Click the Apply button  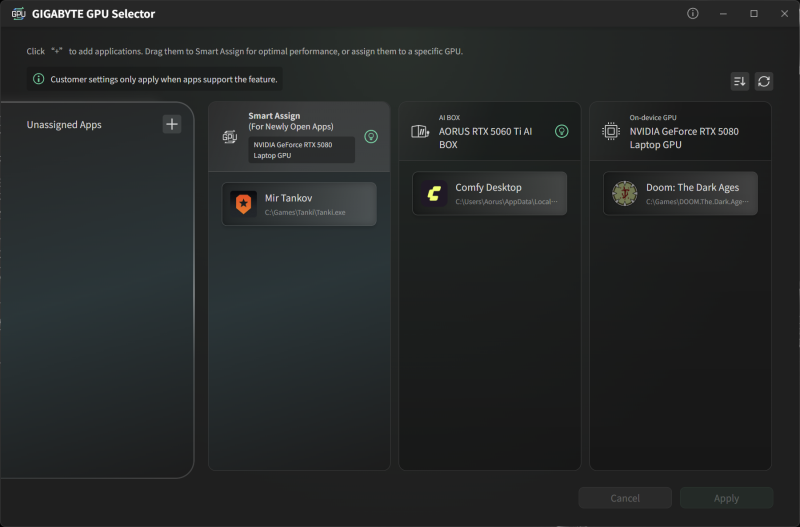tap(727, 498)
